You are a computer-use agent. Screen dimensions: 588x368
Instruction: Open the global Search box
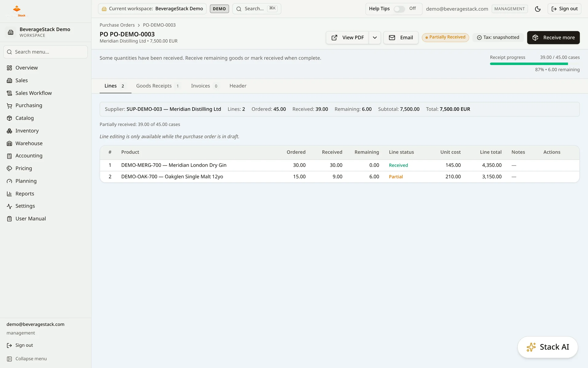tap(257, 9)
